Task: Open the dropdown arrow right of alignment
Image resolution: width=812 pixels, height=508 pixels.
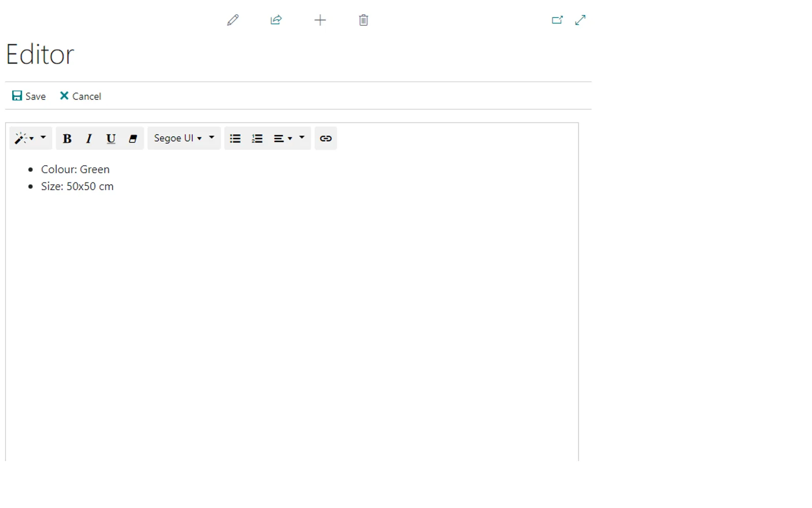Action: [x=302, y=138]
